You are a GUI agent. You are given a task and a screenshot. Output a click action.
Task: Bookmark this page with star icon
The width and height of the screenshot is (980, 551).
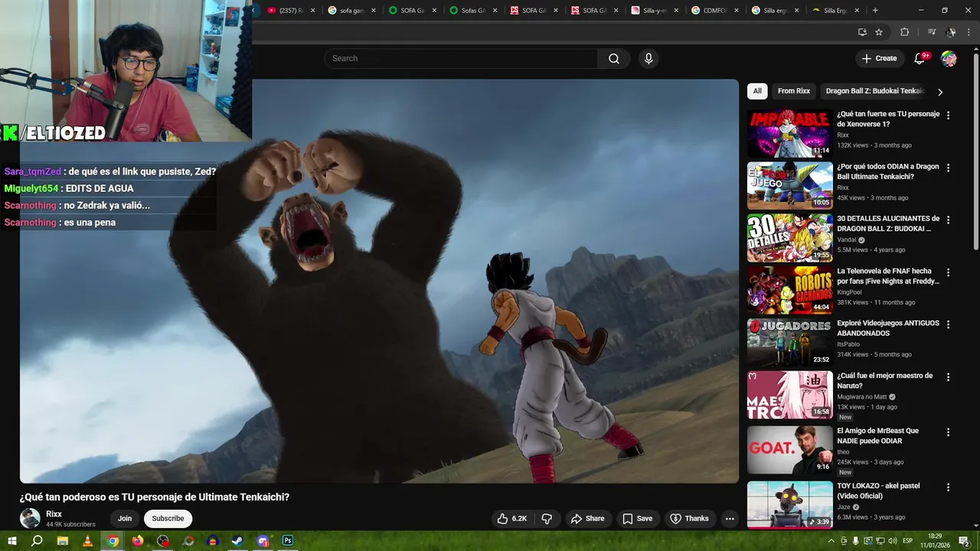pos(879,32)
